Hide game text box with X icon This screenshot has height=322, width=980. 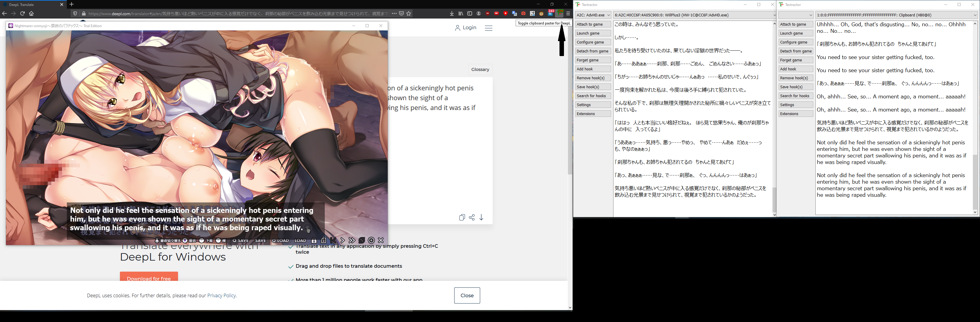pyautogui.click(x=381, y=240)
